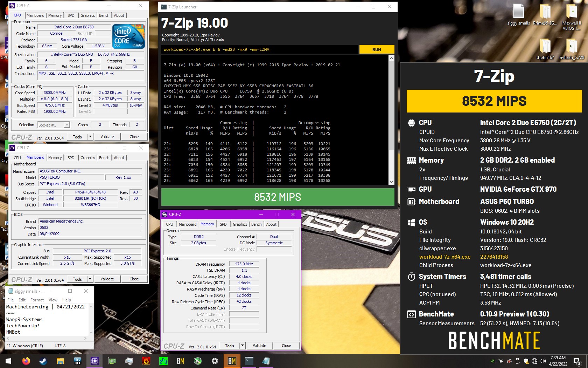Screen dimensions: 588x368
Task: Switch to Bench tab in CPU-Z processor window
Action: 104,15
